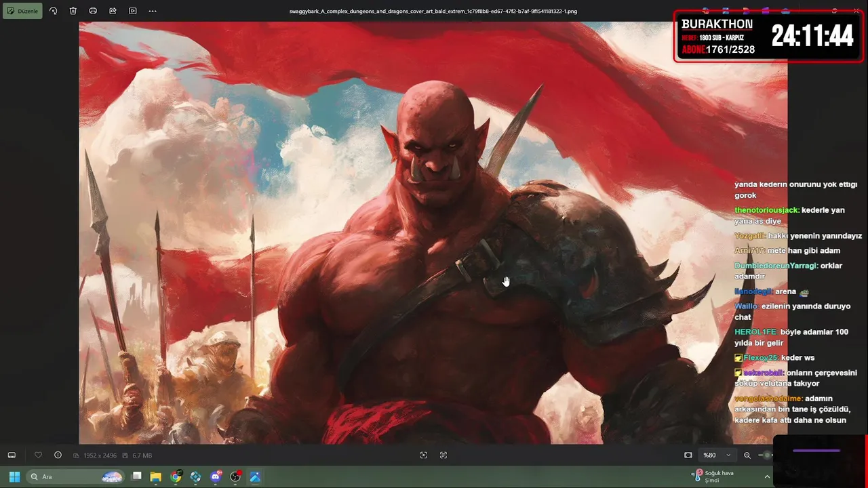Screen dimensions: 868x488
Task: Fit image to window with the fit icon
Action: pos(688,455)
